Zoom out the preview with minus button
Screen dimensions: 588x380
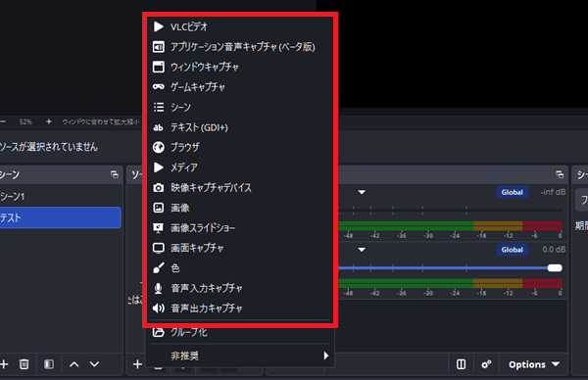click(x=3, y=121)
